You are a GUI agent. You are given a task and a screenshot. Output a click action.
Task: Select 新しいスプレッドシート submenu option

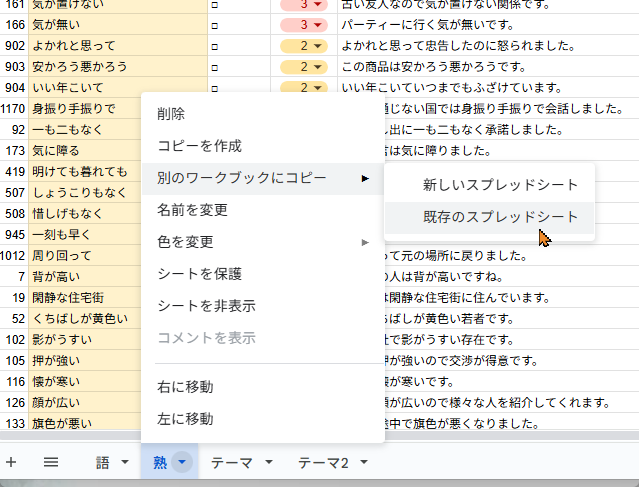click(x=489, y=185)
